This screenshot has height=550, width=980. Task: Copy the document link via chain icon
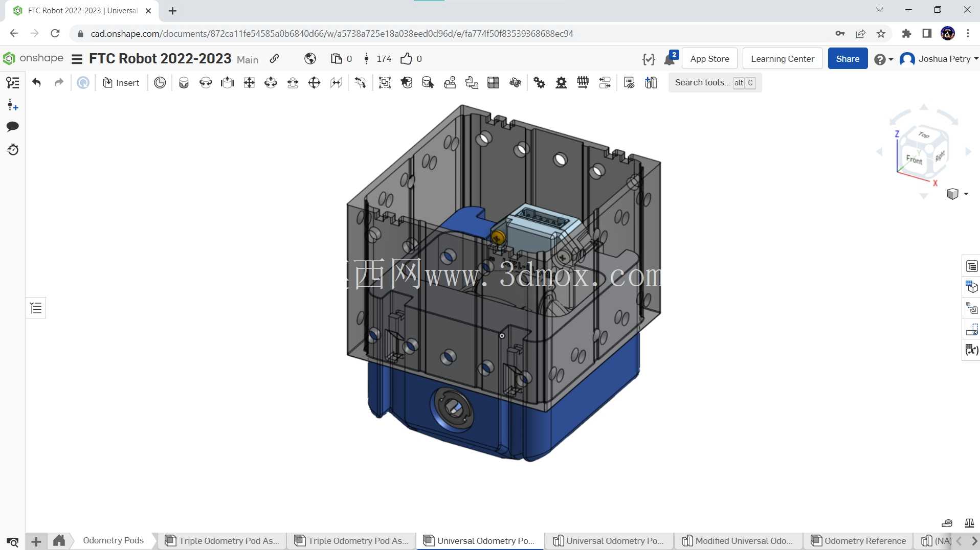pyautogui.click(x=275, y=59)
